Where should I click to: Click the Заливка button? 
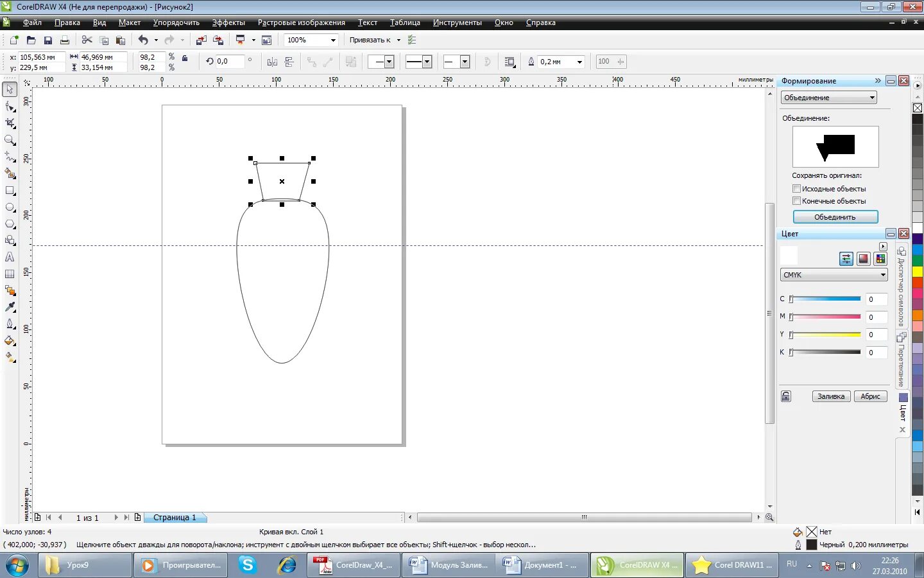831,396
